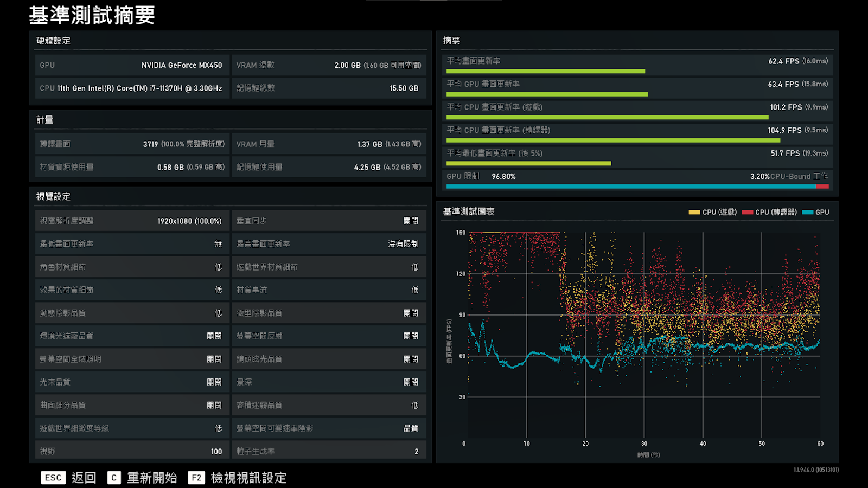Viewport: 868px width, 488px height.
Task: Click the 硬體設定 section header
Action: [x=53, y=41]
